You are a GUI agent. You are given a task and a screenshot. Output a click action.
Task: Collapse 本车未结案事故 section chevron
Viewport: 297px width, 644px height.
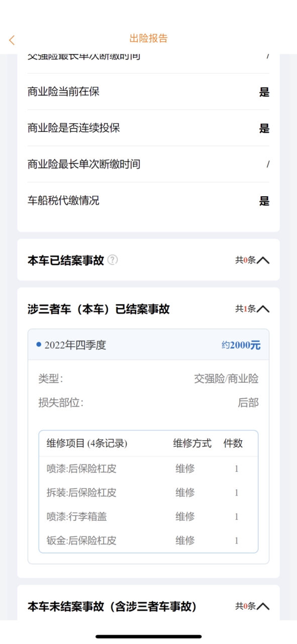(x=263, y=607)
